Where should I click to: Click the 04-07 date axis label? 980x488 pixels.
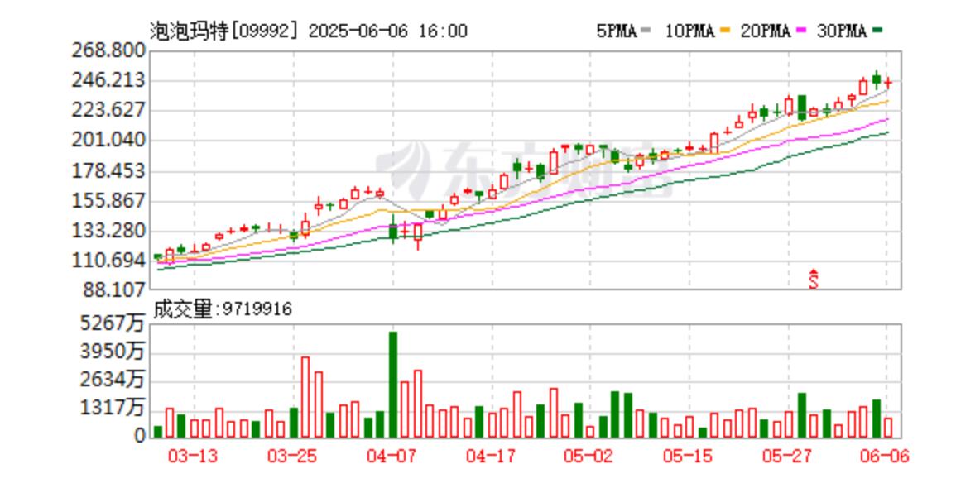[392, 457]
